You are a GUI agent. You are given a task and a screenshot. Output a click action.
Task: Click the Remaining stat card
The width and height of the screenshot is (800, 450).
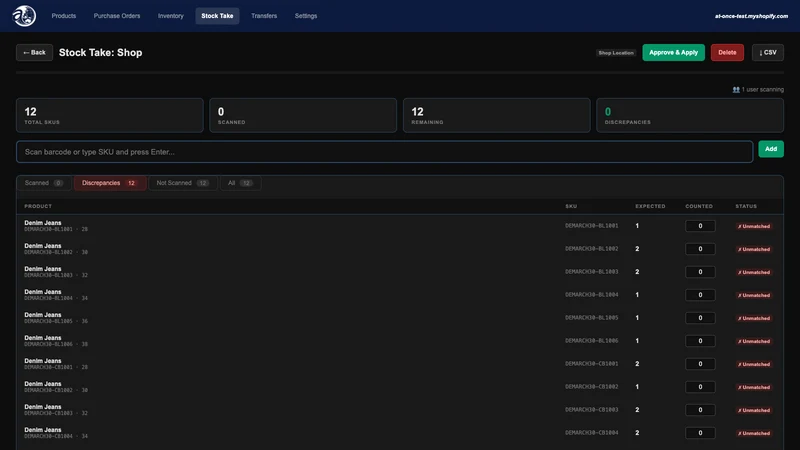[x=496, y=115]
